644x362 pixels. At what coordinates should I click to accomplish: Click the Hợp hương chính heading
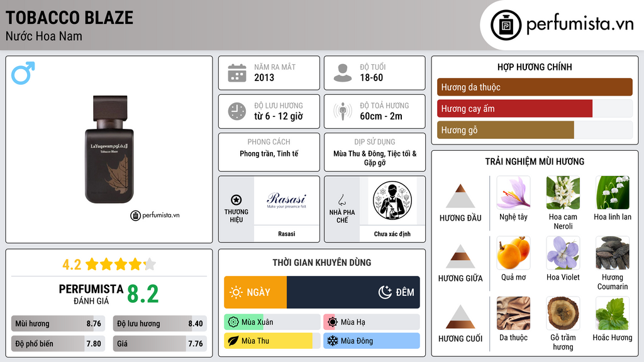[x=535, y=67]
